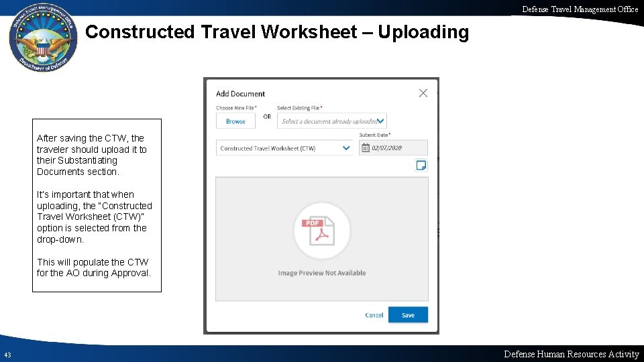The image size is (644, 362).
Task: Close the Add Document dialog
Action: 423,93
